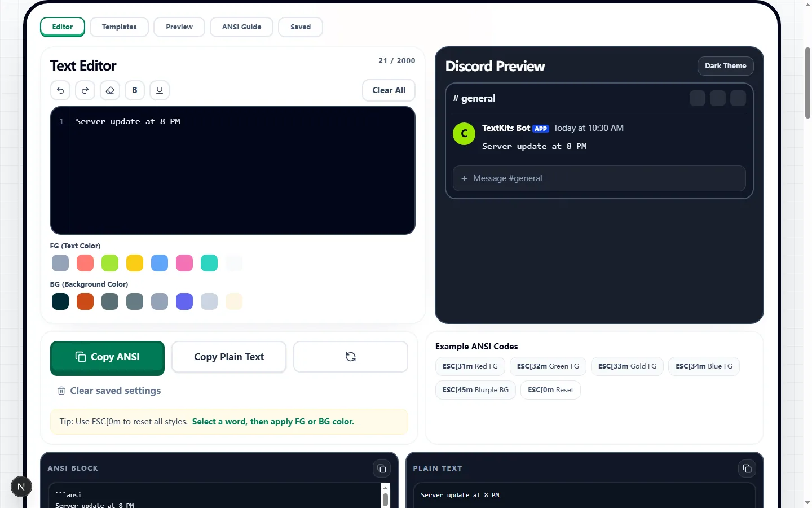Toggle the Dark Theme preview button
This screenshot has width=812, height=508.
pos(726,66)
